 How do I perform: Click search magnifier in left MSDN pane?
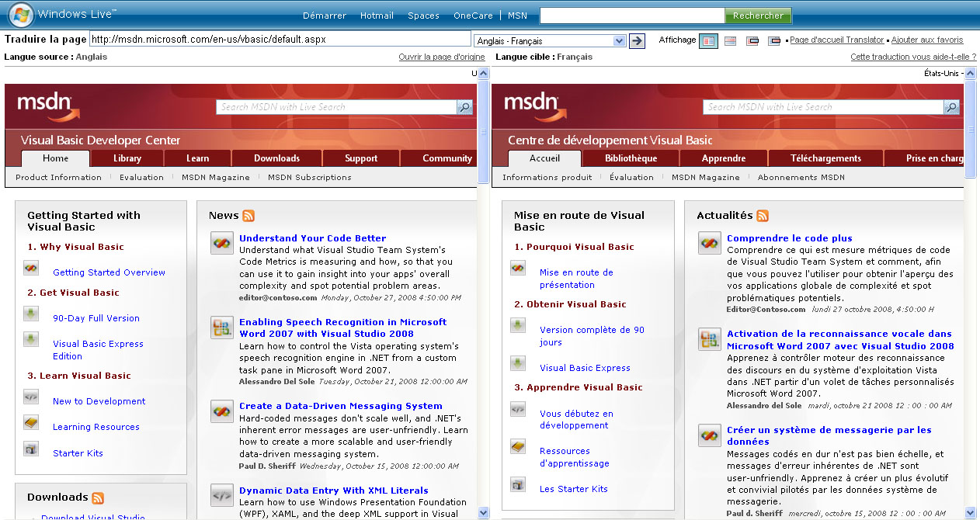(x=465, y=107)
